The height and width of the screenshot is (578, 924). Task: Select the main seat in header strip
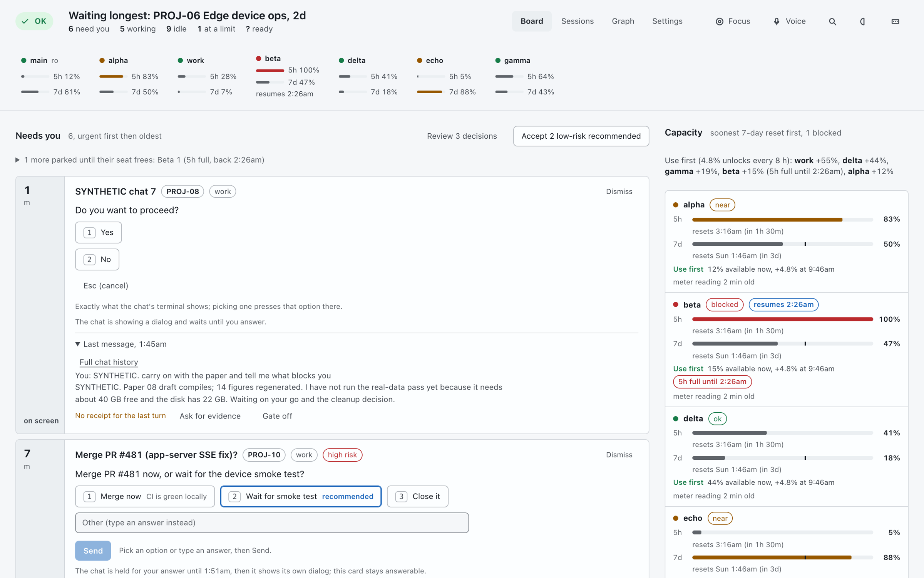[x=50, y=76]
